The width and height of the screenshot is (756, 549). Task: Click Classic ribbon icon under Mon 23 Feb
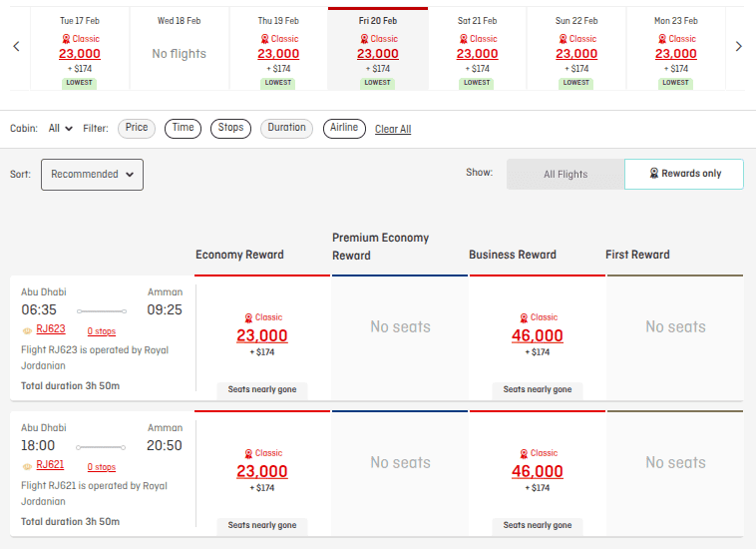point(662,39)
